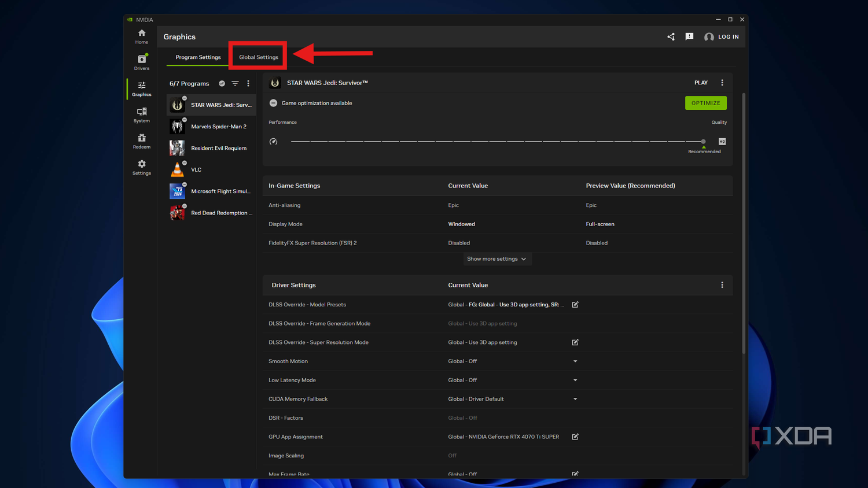This screenshot has width=868, height=488.
Task: Open the feedback icon in header
Action: [689, 36]
